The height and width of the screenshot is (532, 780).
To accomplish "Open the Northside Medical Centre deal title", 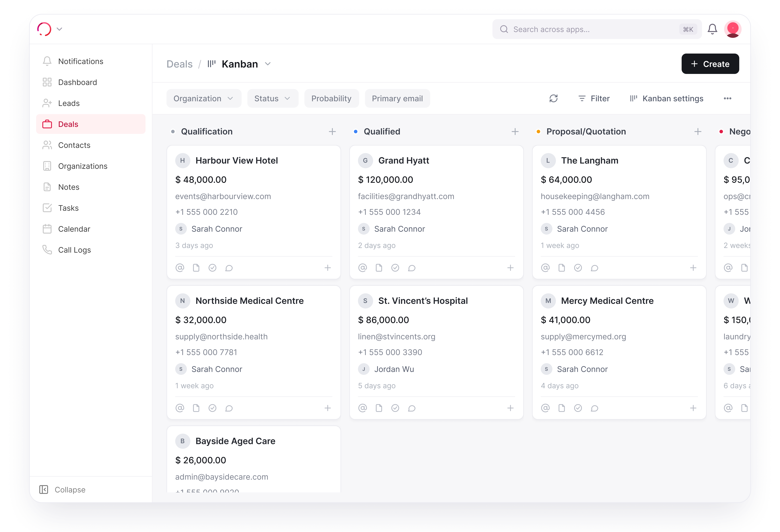I will [249, 301].
